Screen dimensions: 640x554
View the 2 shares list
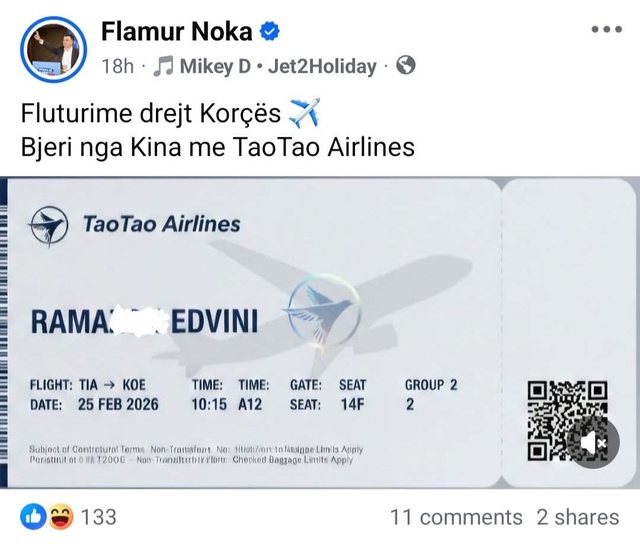click(x=577, y=517)
